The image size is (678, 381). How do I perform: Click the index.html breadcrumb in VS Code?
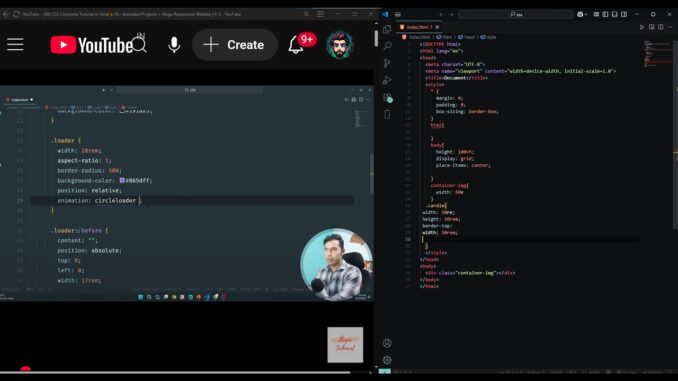[417, 37]
